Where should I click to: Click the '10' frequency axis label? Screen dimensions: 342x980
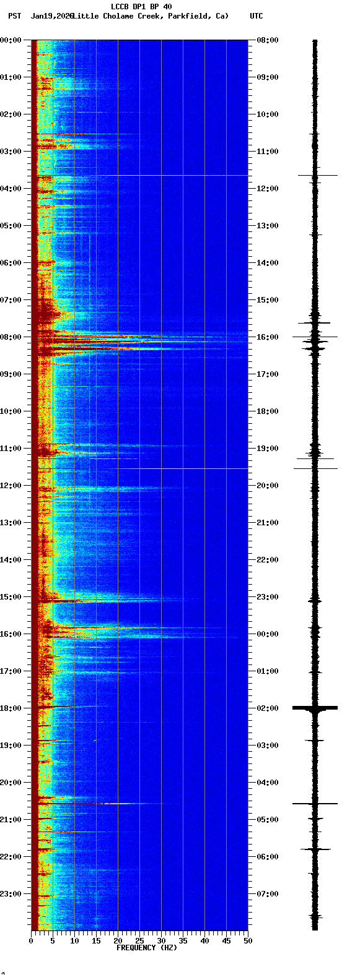click(x=74, y=941)
